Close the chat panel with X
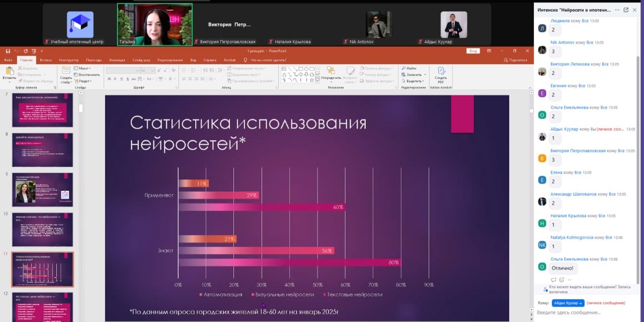The image size is (644, 322). [635, 10]
